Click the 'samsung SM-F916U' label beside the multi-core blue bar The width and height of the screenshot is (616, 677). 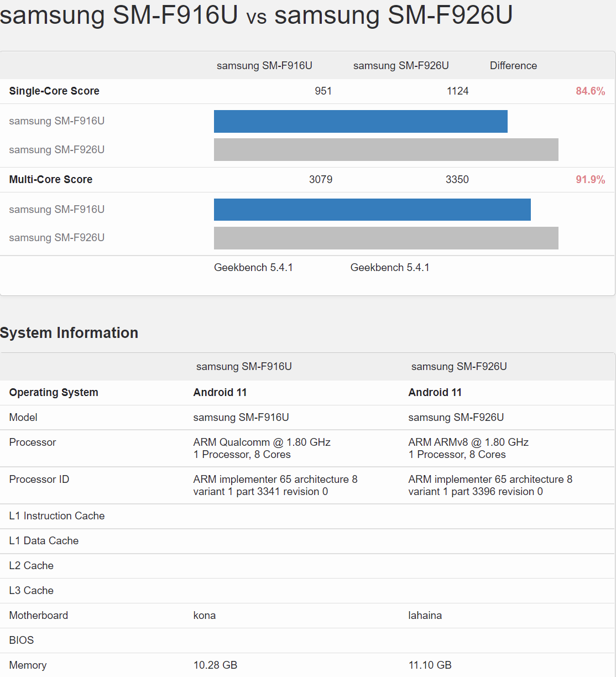pyautogui.click(x=57, y=210)
